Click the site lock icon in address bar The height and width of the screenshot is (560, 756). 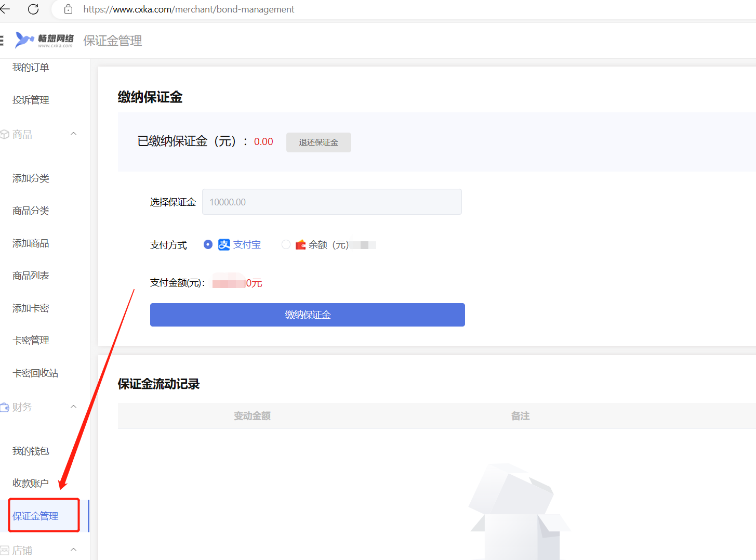68,9
